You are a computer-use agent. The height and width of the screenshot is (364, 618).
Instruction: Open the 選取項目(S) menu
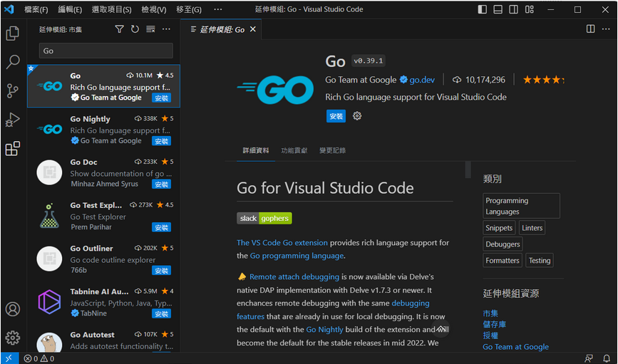pos(111,9)
